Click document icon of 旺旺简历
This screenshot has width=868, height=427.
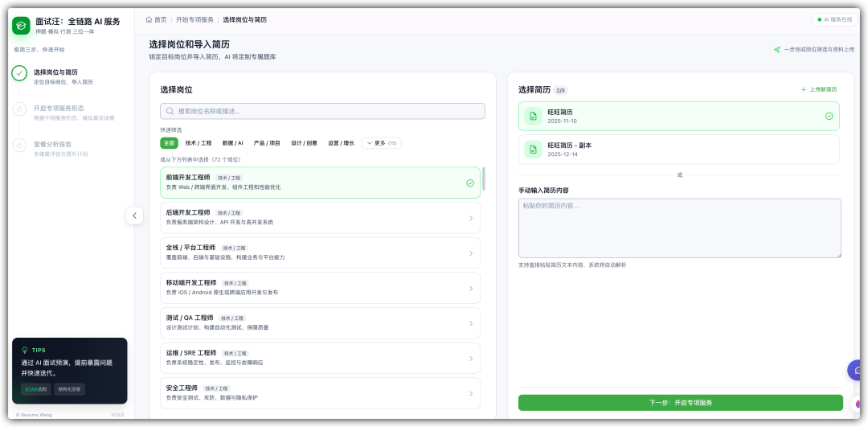coord(533,117)
